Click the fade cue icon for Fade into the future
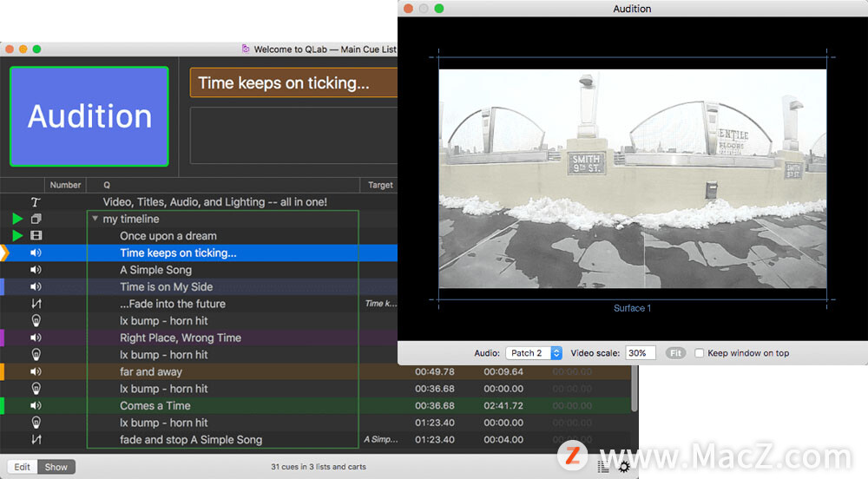Image resolution: width=868 pixels, height=479 pixels. pyautogui.click(x=36, y=304)
